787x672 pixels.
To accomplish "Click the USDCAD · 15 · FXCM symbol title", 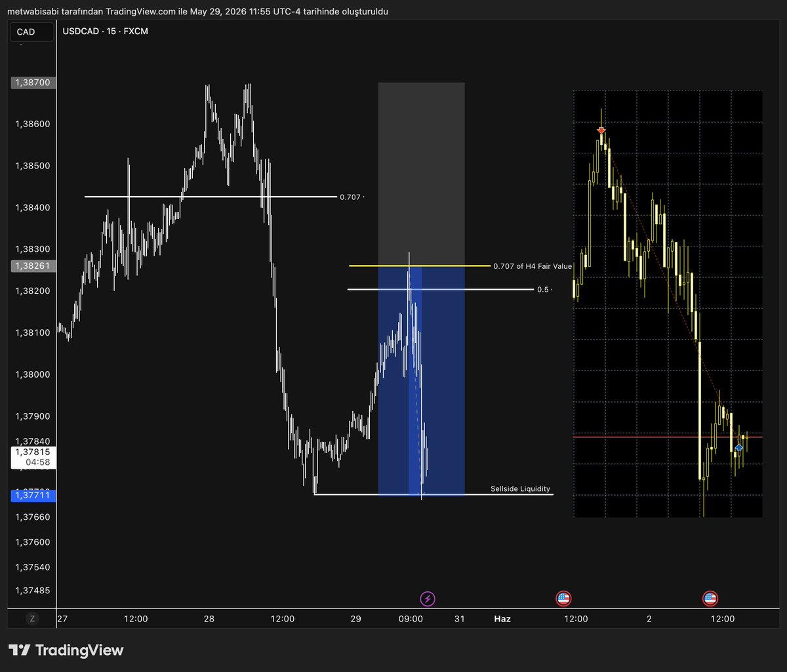I will 106,31.
